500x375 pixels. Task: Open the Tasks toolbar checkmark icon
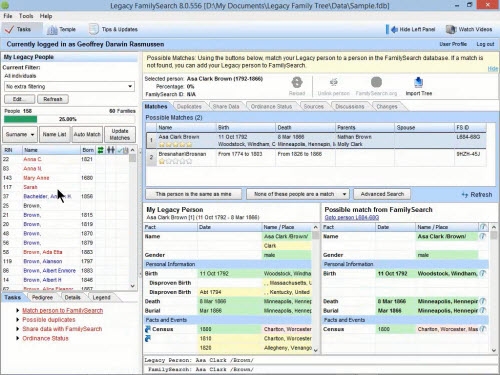tap(9, 29)
